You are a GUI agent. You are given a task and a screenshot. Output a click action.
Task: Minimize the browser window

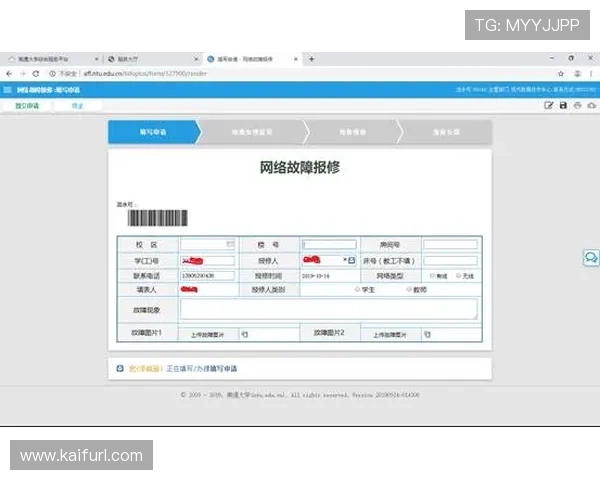[552, 58]
